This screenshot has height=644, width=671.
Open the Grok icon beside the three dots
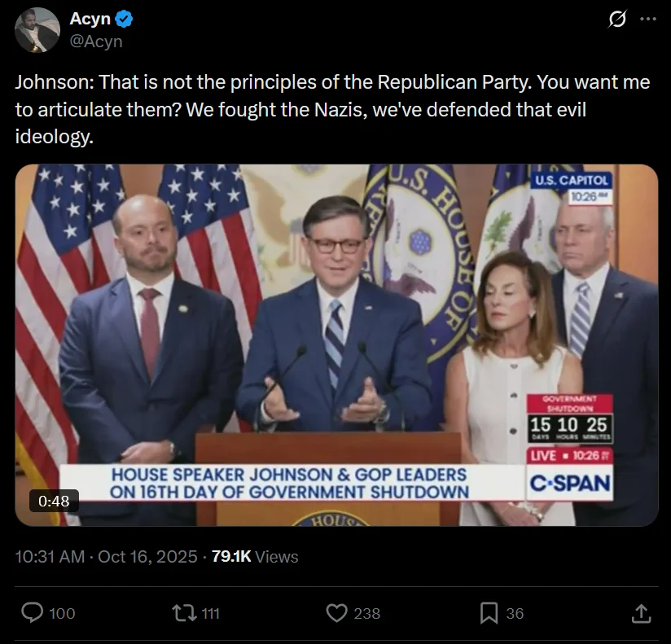618,20
